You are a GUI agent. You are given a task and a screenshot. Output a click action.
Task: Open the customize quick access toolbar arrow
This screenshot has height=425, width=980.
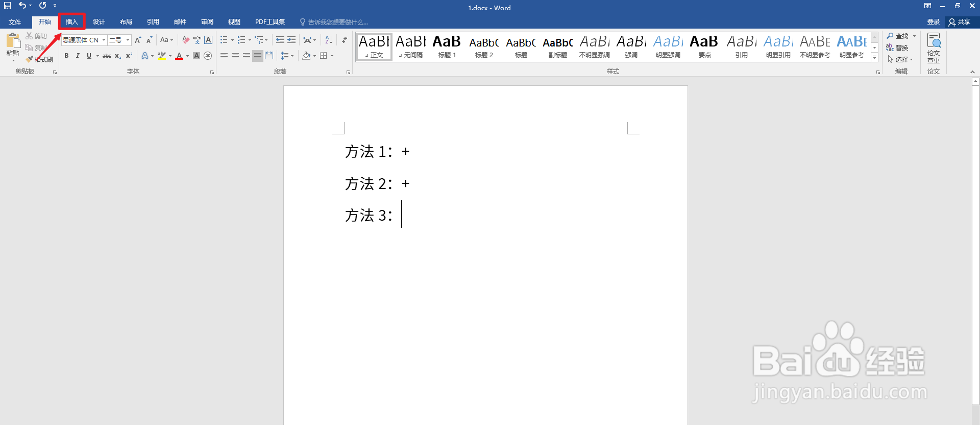point(55,6)
